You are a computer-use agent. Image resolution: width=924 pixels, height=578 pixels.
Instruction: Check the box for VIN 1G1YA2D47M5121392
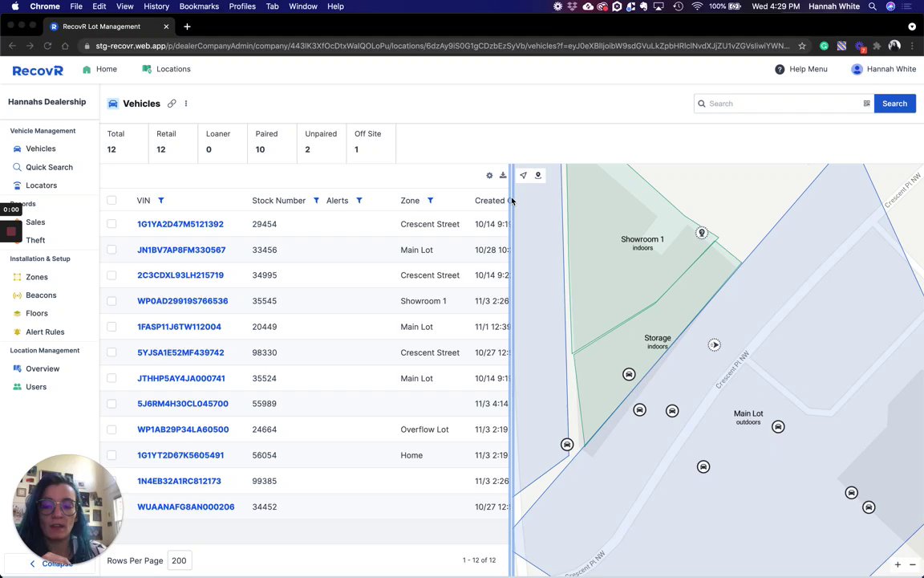pos(111,224)
